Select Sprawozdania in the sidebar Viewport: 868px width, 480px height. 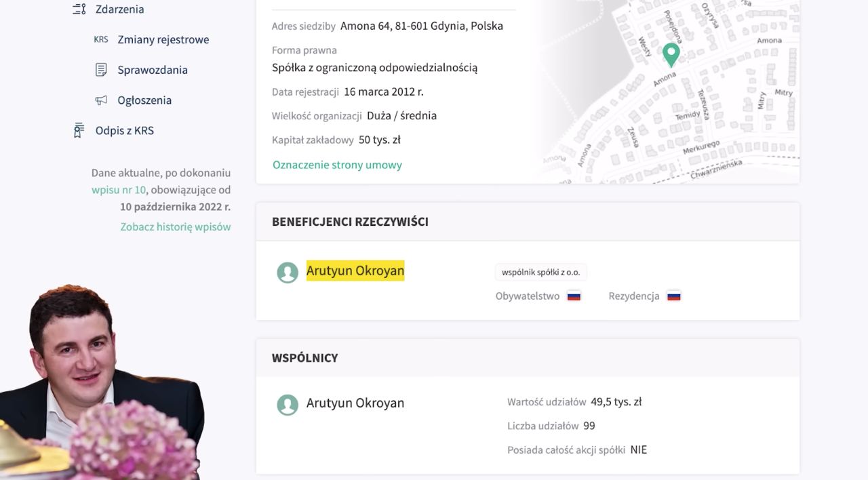[x=153, y=70]
